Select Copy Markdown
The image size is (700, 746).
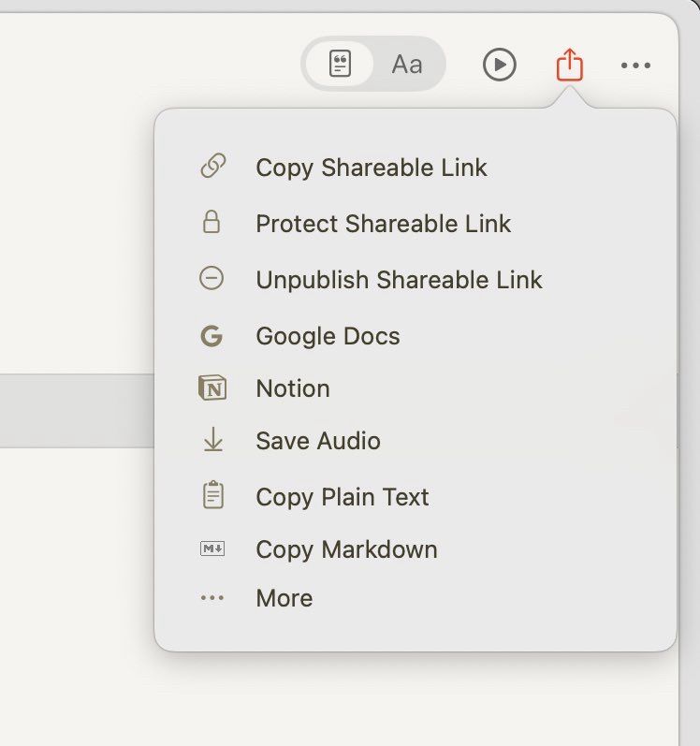346,550
